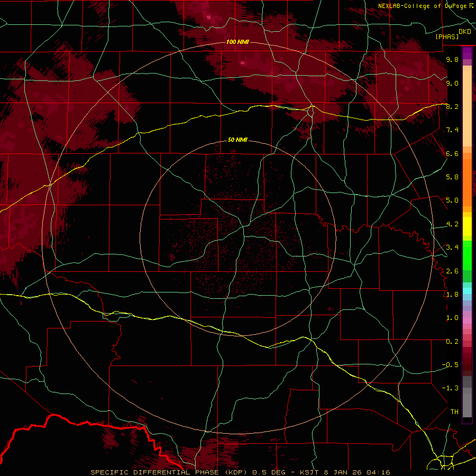Click the [PHAS] units label
Viewport: 476px width, 476px height.
pos(447,37)
